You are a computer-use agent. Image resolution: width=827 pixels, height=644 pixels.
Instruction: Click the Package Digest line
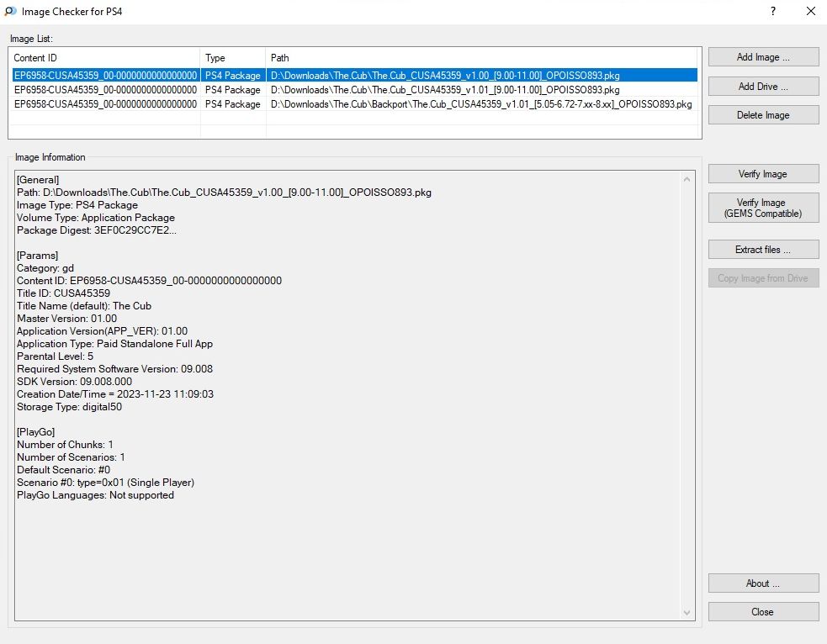tap(97, 230)
